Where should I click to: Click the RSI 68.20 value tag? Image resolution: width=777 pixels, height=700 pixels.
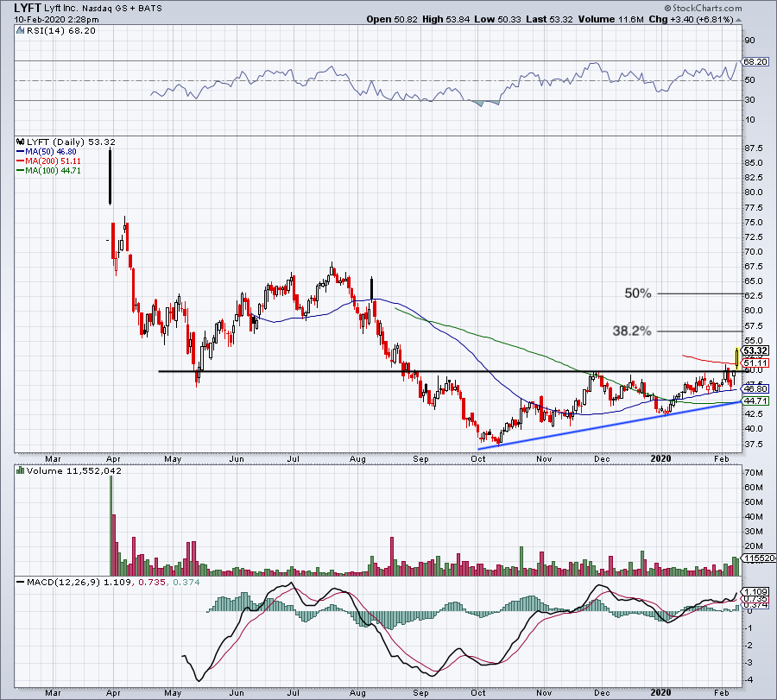tap(756, 62)
